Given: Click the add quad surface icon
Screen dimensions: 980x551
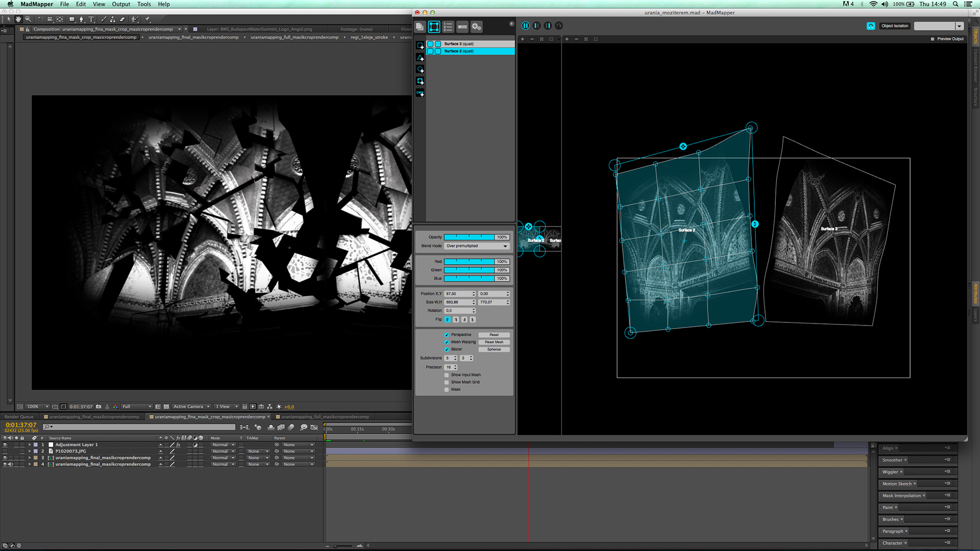Looking at the screenshot, I should coord(420,46).
